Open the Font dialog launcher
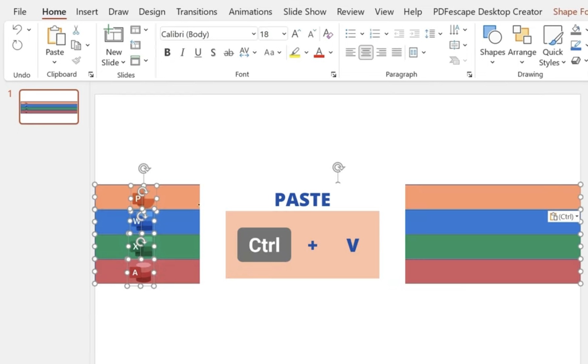This screenshot has height=364, width=588. [x=333, y=75]
